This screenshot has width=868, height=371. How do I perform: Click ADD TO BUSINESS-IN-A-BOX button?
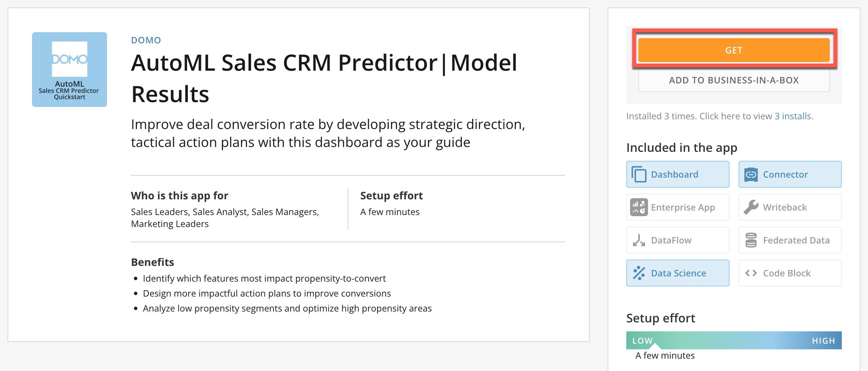734,80
